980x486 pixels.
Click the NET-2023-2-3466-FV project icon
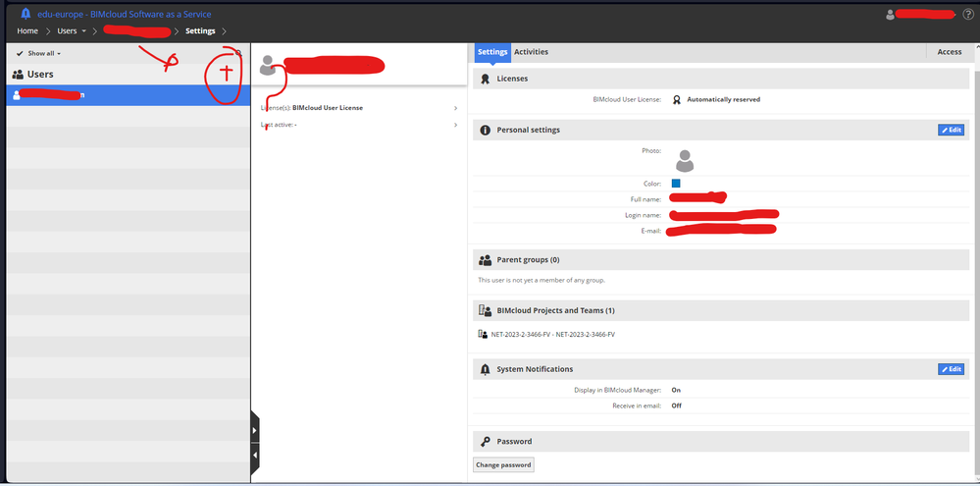tap(483, 335)
